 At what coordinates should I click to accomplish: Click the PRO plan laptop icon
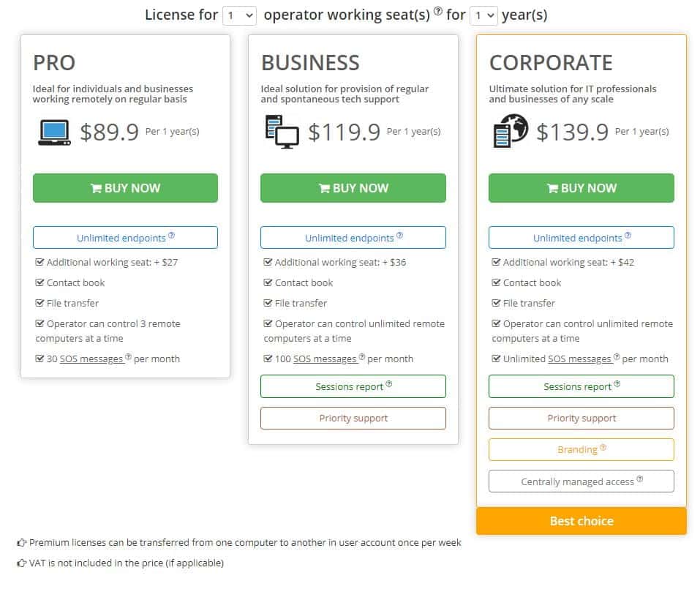pos(53,132)
